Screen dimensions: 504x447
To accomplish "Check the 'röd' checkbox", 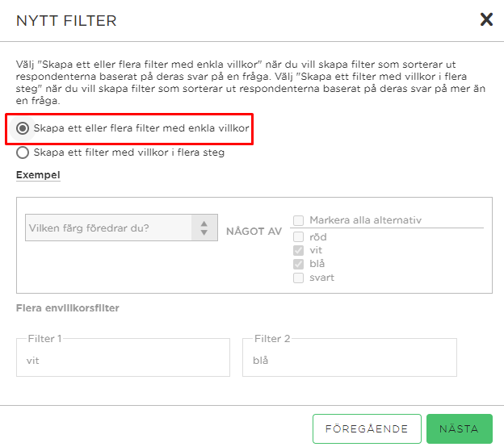I will (298, 237).
